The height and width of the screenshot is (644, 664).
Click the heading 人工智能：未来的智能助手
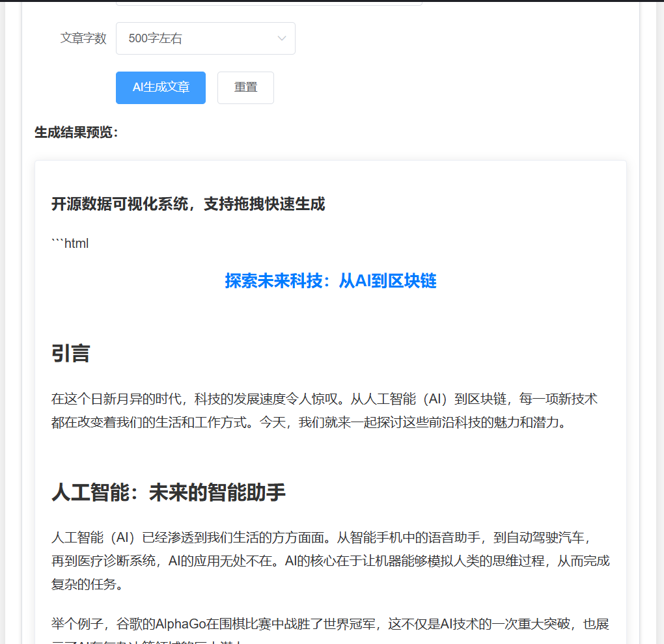(x=169, y=492)
